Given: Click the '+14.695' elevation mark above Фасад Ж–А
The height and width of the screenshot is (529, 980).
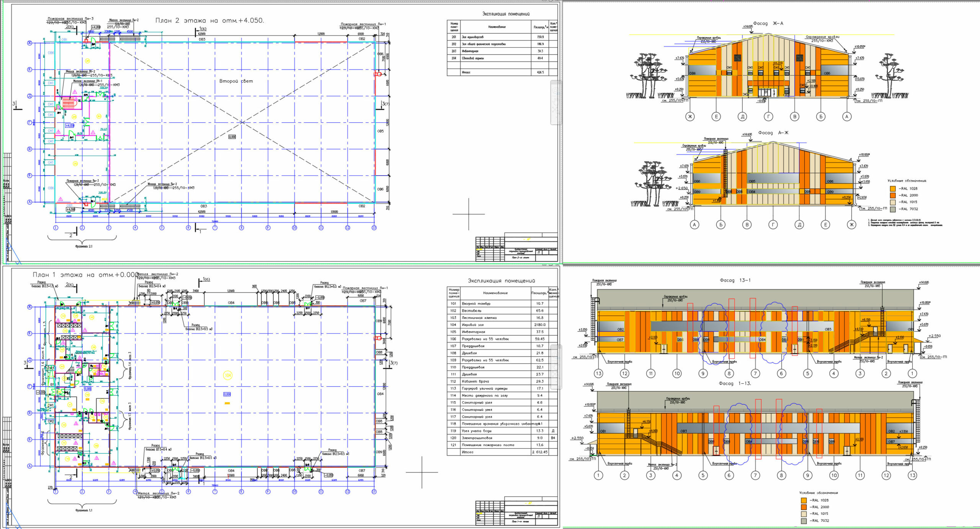Looking at the screenshot, I should [x=748, y=27].
